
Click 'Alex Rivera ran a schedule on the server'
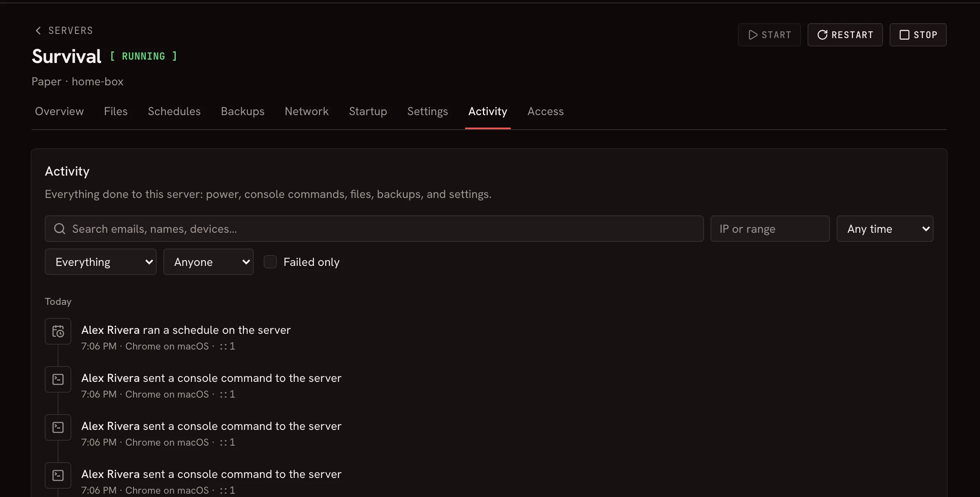(x=186, y=330)
